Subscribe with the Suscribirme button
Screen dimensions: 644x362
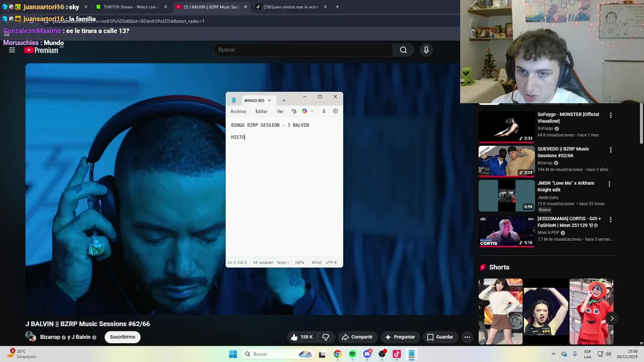122,337
